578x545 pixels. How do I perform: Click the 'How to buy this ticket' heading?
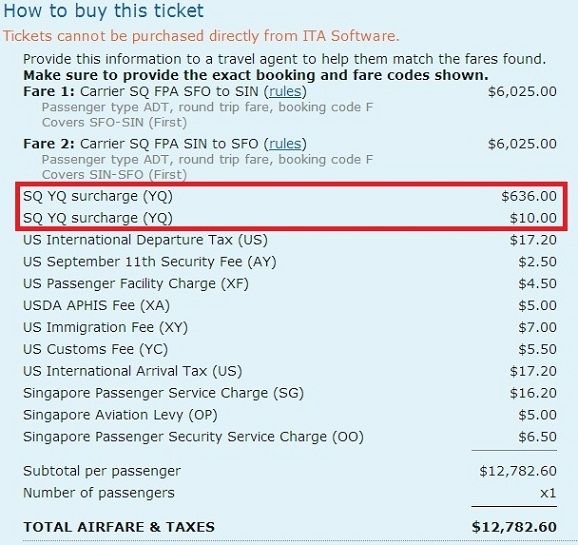103,11
